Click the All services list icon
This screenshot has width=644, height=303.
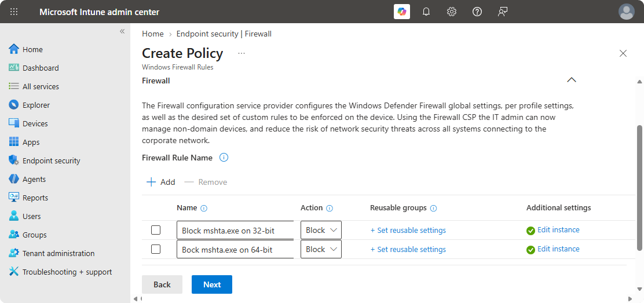click(x=14, y=86)
